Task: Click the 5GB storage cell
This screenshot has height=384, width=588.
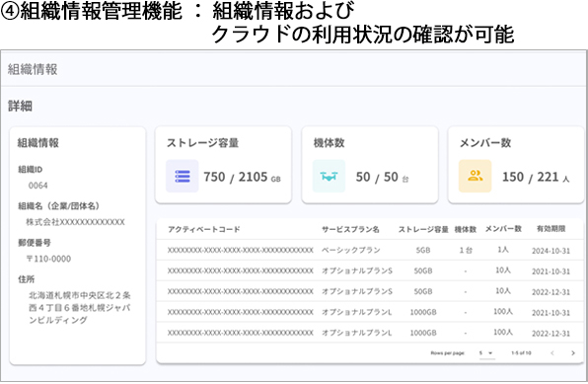Action: pos(423,250)
